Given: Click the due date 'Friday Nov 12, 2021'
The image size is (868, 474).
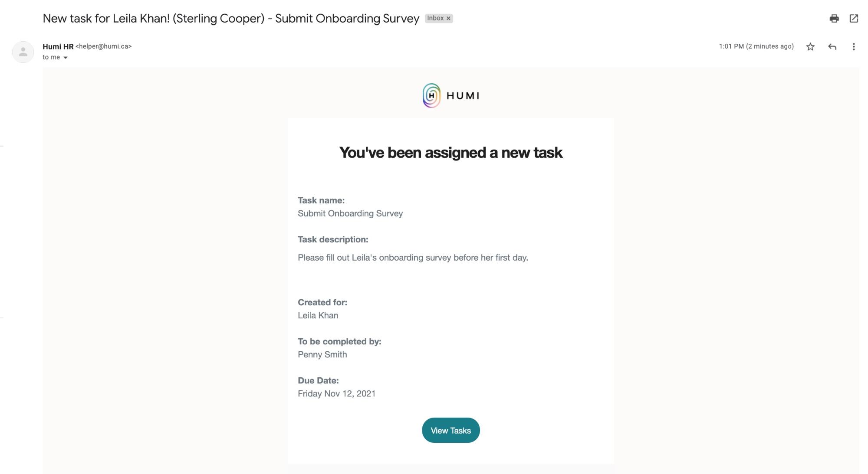Looking at the screenshot, I should click(x=336, y=393).
